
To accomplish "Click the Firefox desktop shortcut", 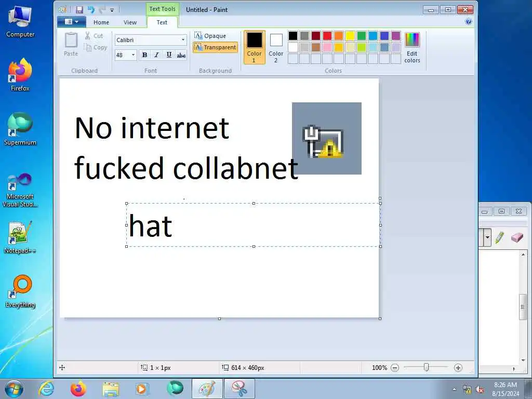I will 20,75.
